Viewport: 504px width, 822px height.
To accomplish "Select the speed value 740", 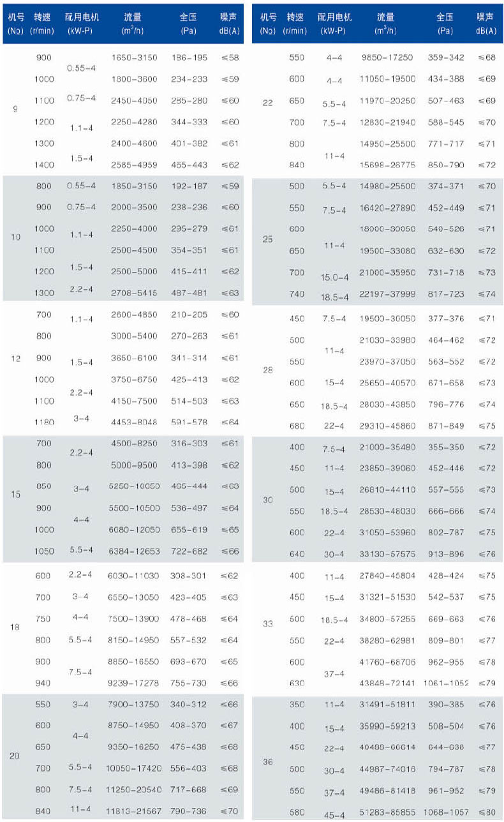I will 297,294.
